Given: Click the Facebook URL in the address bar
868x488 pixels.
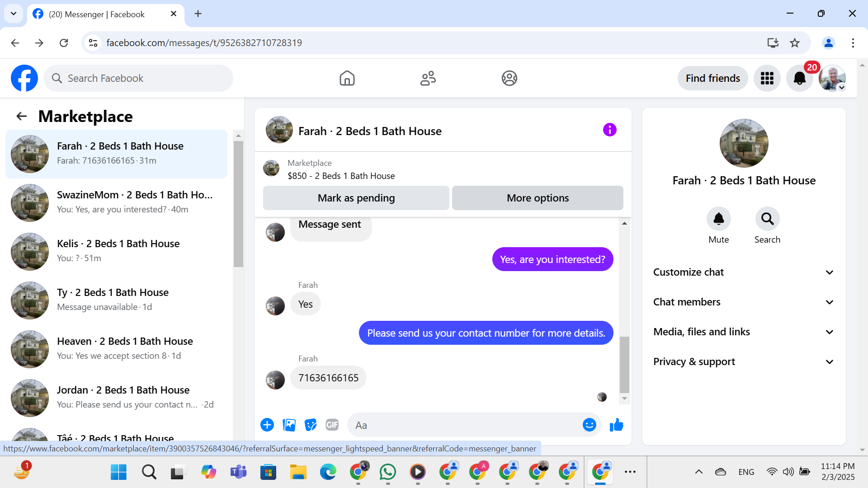Looking at the screenshot, I should coord(204,43).
